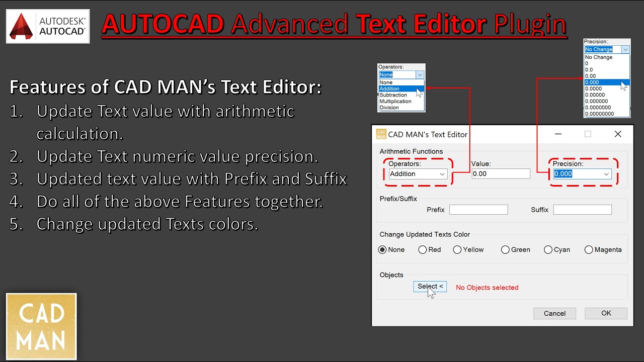The width and height of the screenshot is (644, 362).
Task: Choose Addition in the Operators list
Action: click(x=401, y=88)
